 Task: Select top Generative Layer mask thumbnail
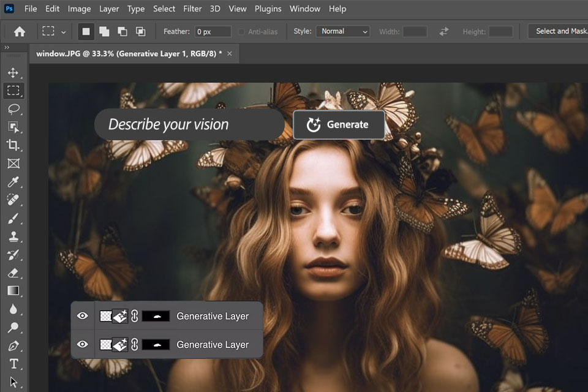click(x=156, y=316)
